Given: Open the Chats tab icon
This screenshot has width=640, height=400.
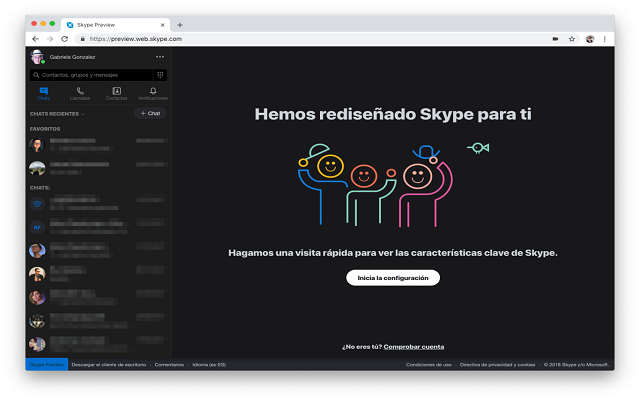Looking at the screenshot, I should click(43, 92).
